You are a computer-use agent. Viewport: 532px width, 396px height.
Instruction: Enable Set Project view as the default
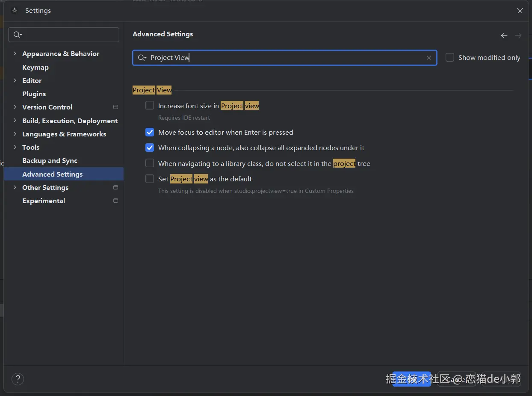150,179
